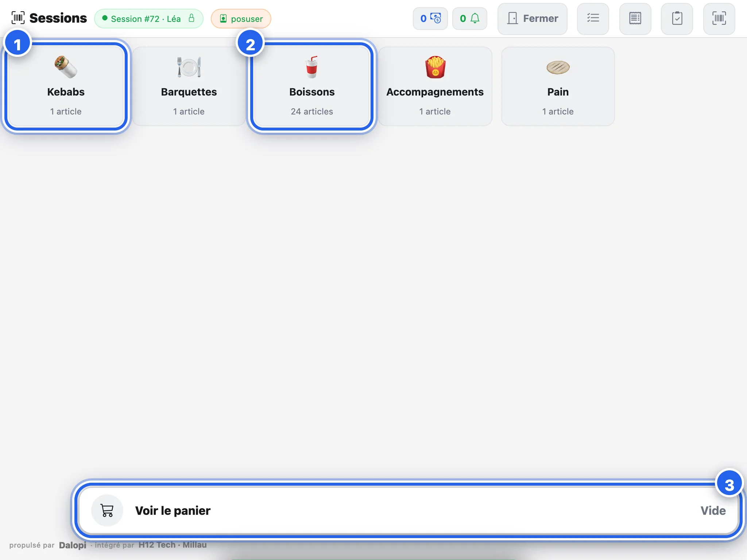The image size is (747, 560).
Task: Click the Session #72 · Léa badge
Action: click(x=149, y=19)
